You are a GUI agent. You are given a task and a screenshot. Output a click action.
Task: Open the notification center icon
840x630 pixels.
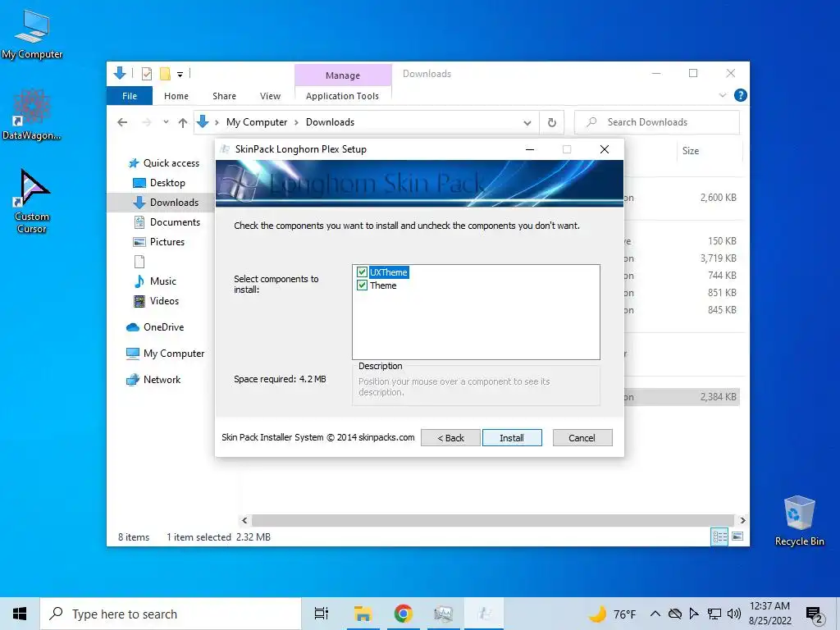point(815,614)
